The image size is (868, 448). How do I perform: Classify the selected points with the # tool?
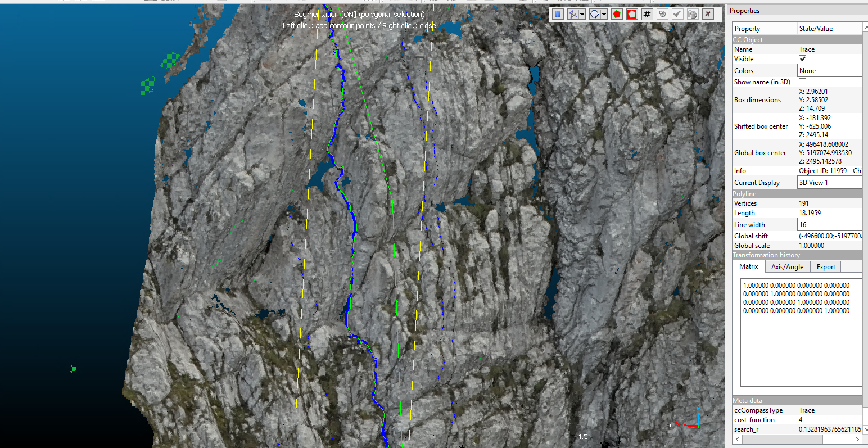click(647, 14)
